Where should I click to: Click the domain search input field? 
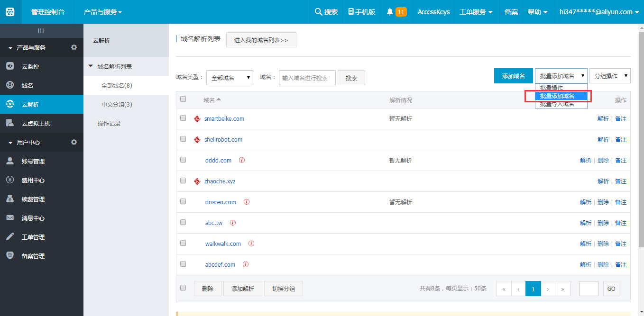307,78
